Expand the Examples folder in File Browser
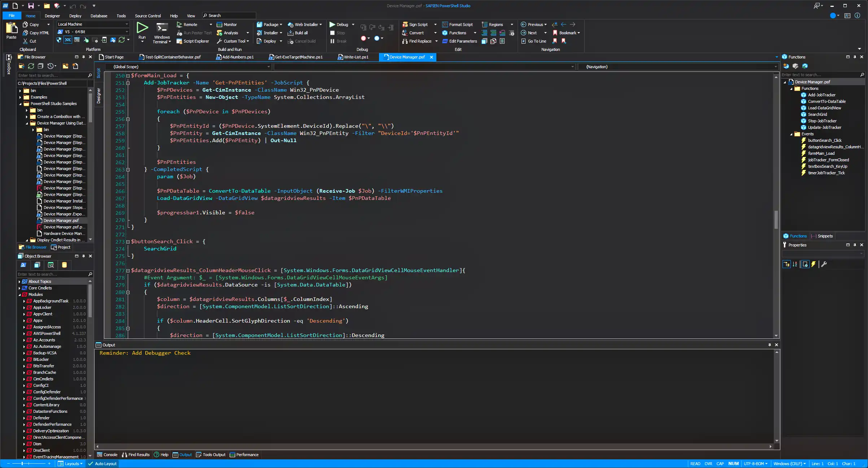The image size is (868, 468). [x=20, y=97]
